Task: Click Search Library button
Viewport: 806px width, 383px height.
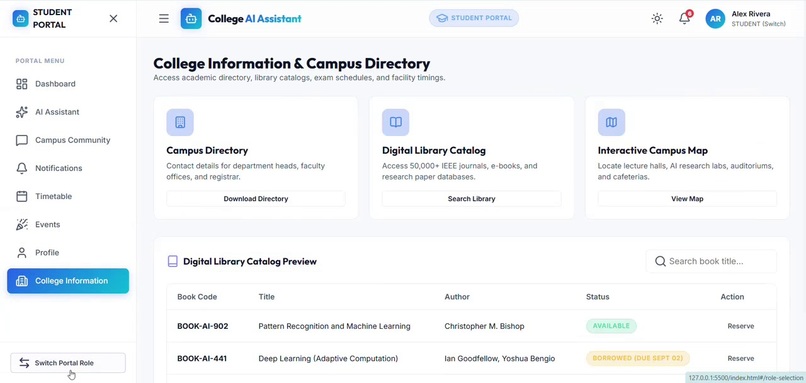Action: point(471,199)
